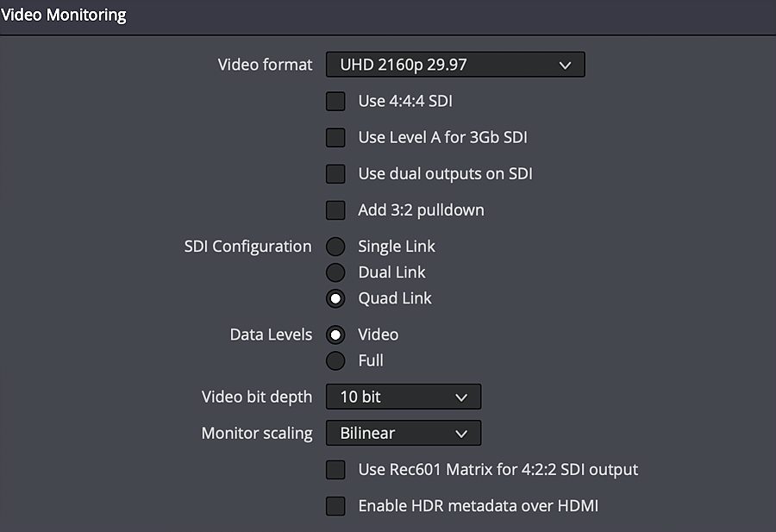Switch Data Levels to Full

[335, 360]
